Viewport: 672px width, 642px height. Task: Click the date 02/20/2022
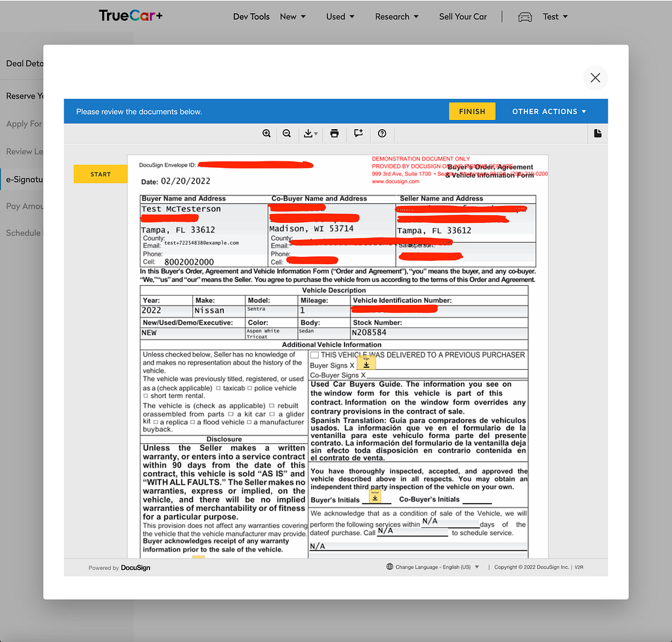[186, 181]
